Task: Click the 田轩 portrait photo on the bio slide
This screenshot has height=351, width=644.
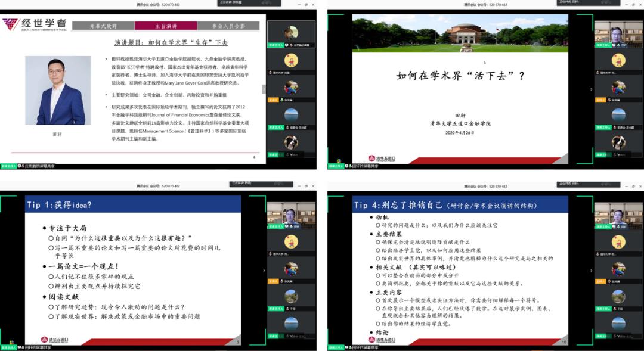Action: pyautogui.click(x=58, y=91)
